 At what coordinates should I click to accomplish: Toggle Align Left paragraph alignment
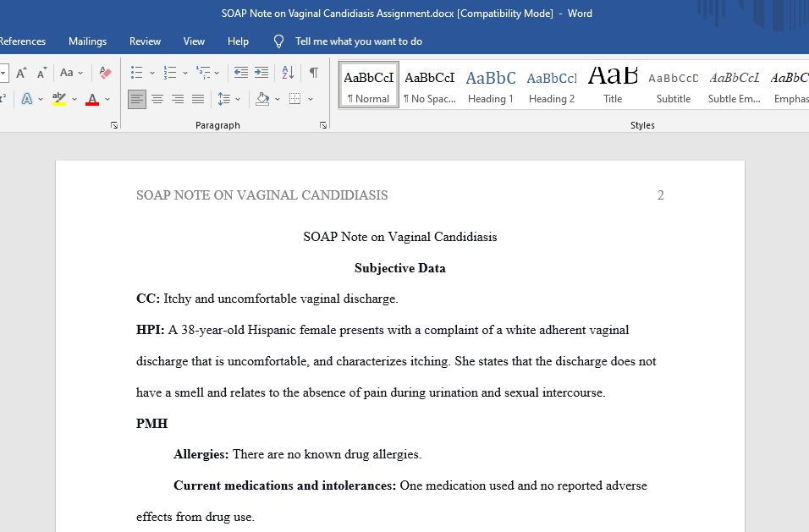click(x=137, y=99)
